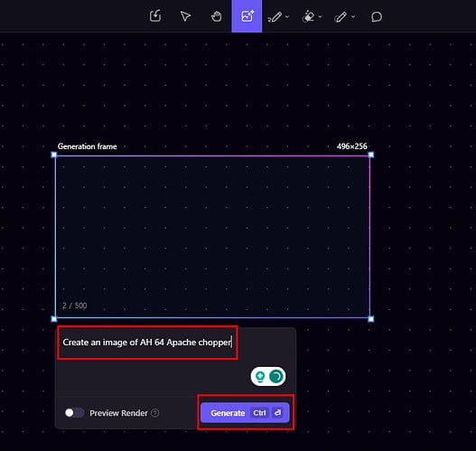Click the upload image icon in toolbar
The image size is (476, 451).
click(x=155, y=16)
